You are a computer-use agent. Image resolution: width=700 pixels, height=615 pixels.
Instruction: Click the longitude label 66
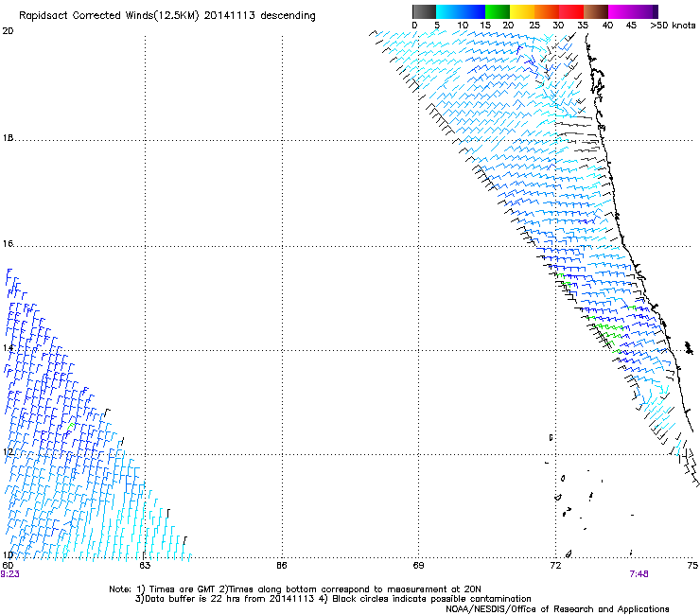(282, 566)
